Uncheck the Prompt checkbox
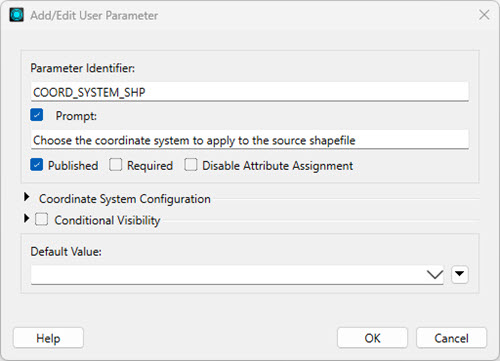Viewport: 500px width, 361px height. click(x=37, y=115)
